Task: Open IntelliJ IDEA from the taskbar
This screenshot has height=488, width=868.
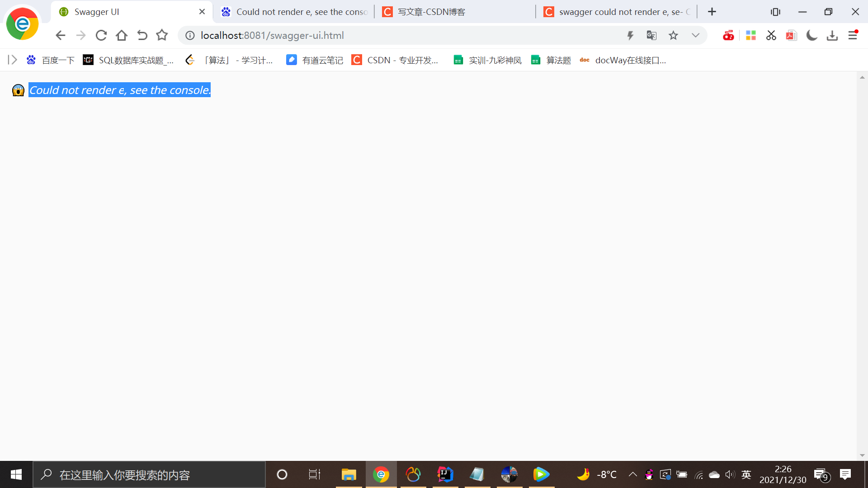Action: 445,474
